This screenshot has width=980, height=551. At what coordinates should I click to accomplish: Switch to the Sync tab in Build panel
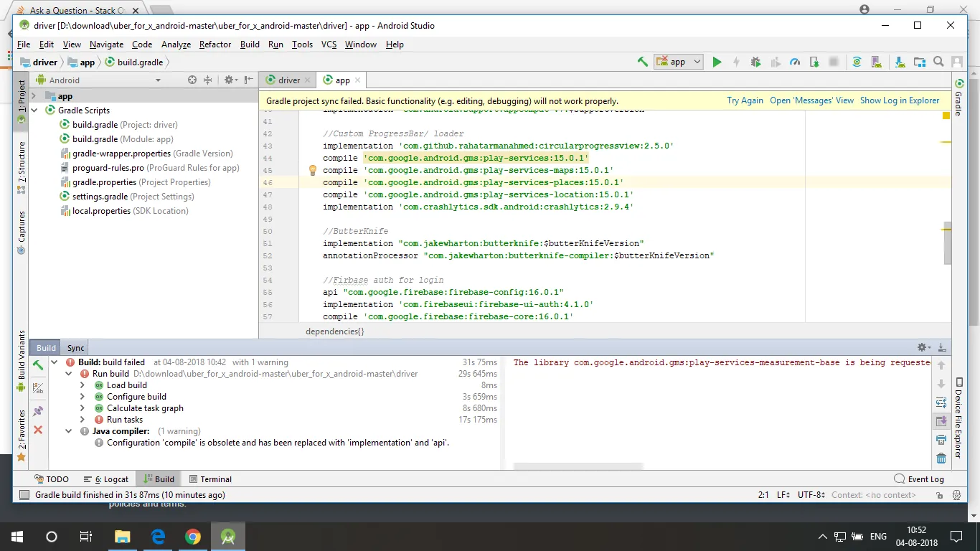pos(75,348)
